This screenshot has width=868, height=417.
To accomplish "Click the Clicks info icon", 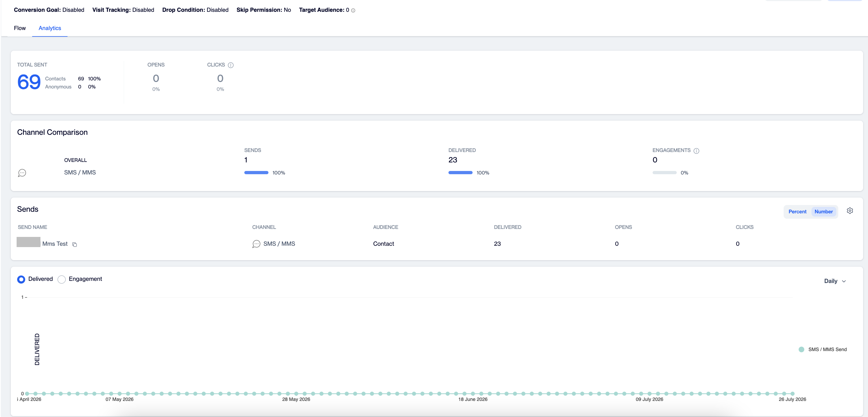I will tap(231, 65).
